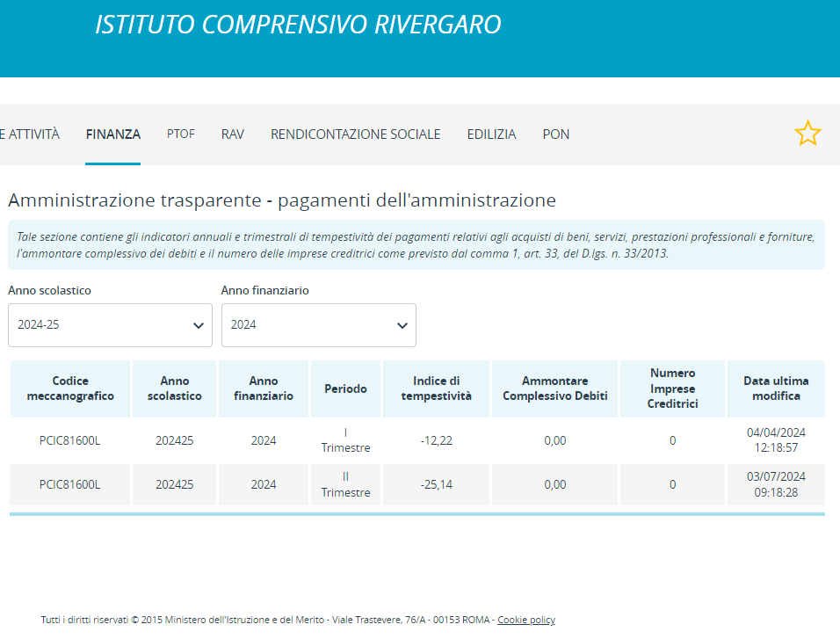The image size is (840, 639).
Task: Click the favorites star icon
Action: [x=807, y=134]
